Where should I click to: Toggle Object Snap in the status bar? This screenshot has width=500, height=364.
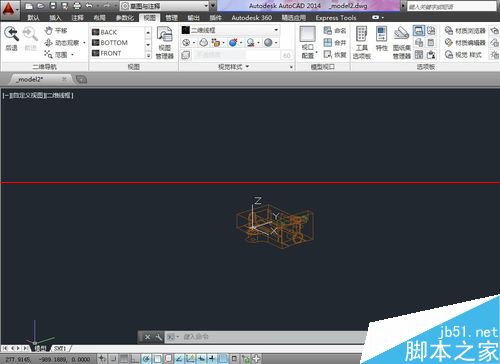157,359
